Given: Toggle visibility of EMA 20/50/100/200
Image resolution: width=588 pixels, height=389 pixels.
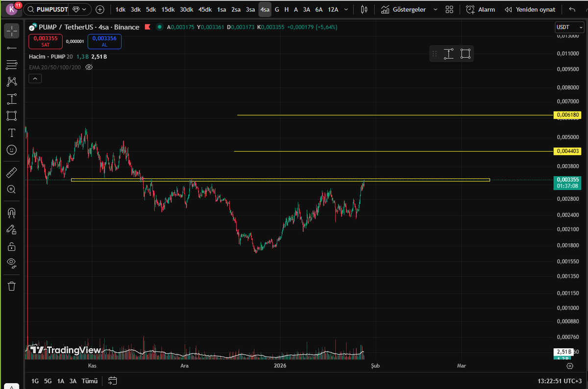Looking at the screenshot, I should (89, 67).
